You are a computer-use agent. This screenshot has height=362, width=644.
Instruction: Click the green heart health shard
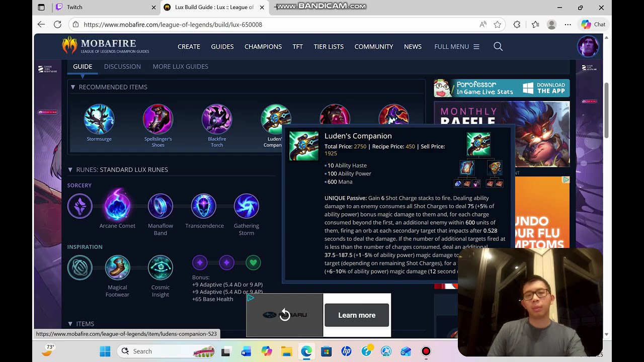click(x=253, y=262)
